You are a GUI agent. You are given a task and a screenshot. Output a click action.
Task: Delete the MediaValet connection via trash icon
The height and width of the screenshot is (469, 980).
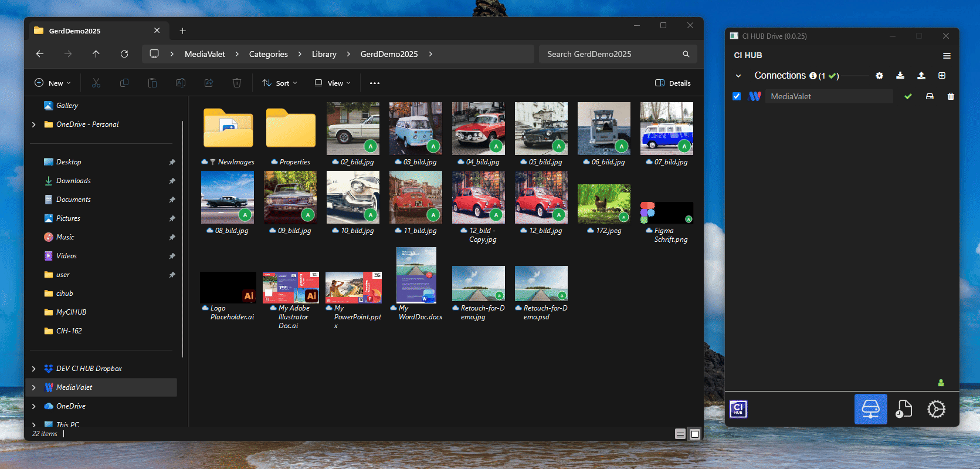coord(951,96)
